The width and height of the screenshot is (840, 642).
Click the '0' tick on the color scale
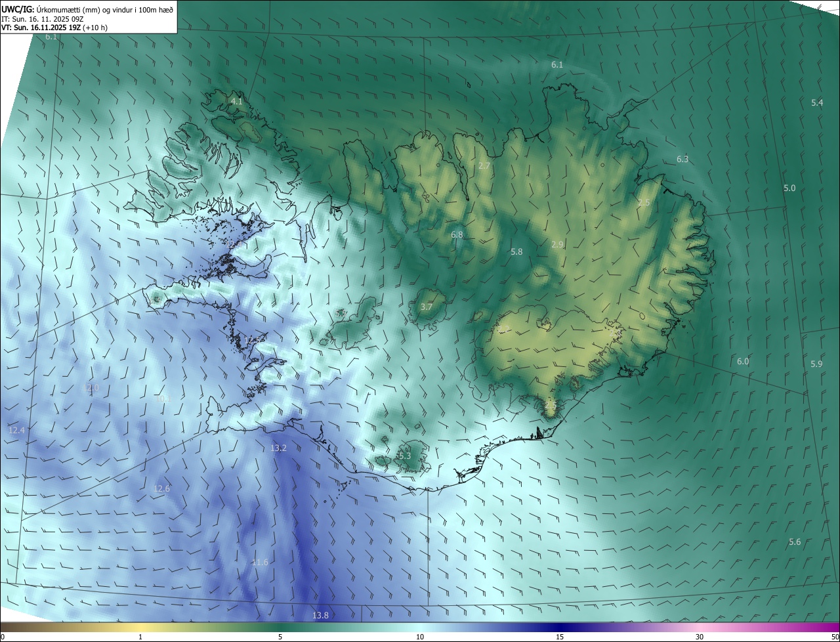[2, 637]
